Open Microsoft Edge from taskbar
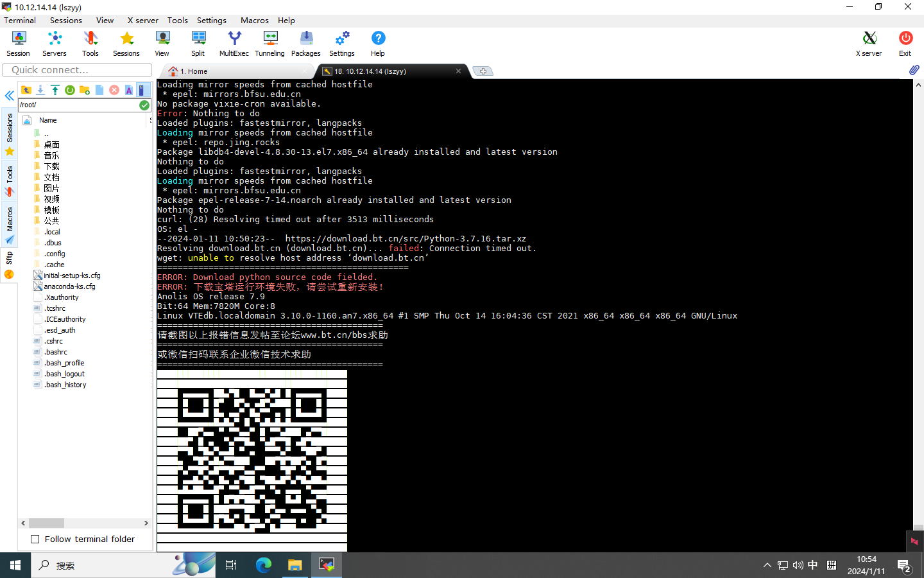This screenshot has width=924, height=578. point(264,565)
